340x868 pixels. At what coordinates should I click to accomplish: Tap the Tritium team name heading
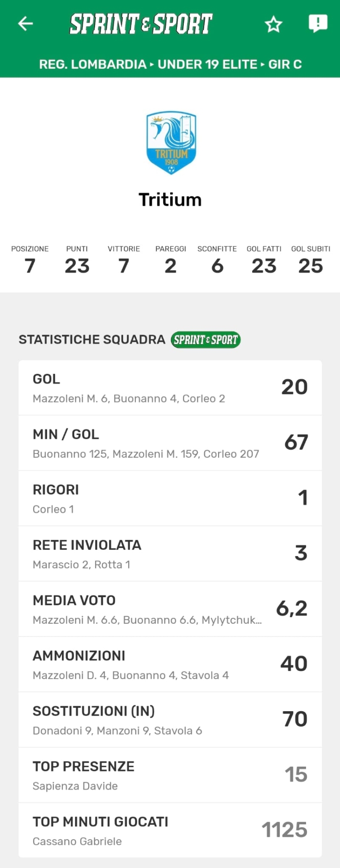pyautogui.click(x=170, y=199)
